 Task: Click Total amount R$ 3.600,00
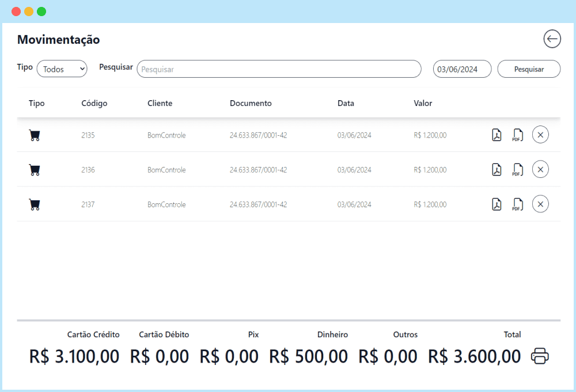[475, 356]
